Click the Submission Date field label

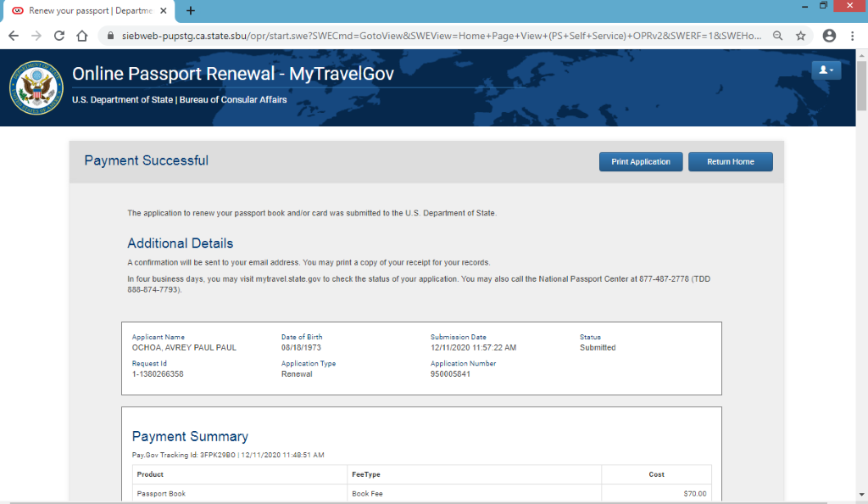(459, 337)
